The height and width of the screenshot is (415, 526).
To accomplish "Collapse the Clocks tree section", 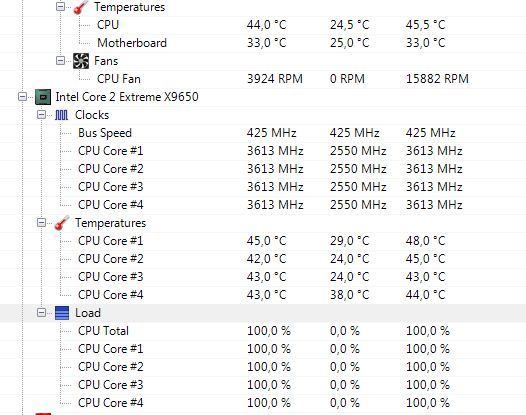I will (x=41, y=115).
